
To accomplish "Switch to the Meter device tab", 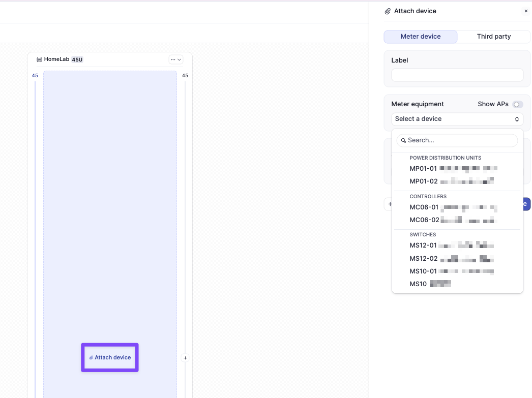I will pos(420,37).
